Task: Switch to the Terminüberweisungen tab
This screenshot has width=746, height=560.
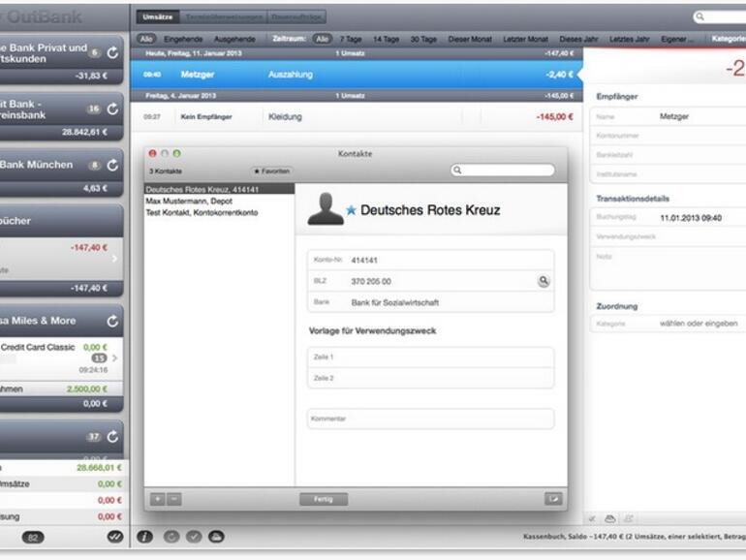Action: tap(224, 17)
